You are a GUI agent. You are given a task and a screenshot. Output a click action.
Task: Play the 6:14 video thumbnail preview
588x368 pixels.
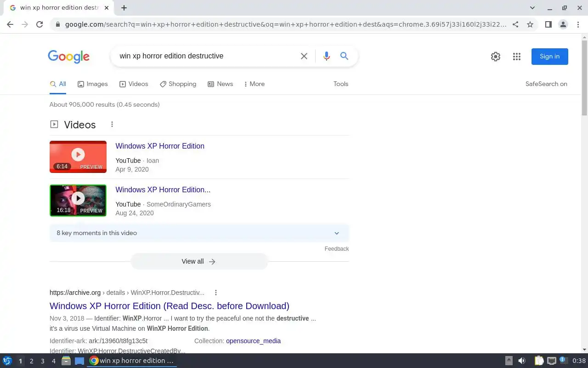click(78, 157)
